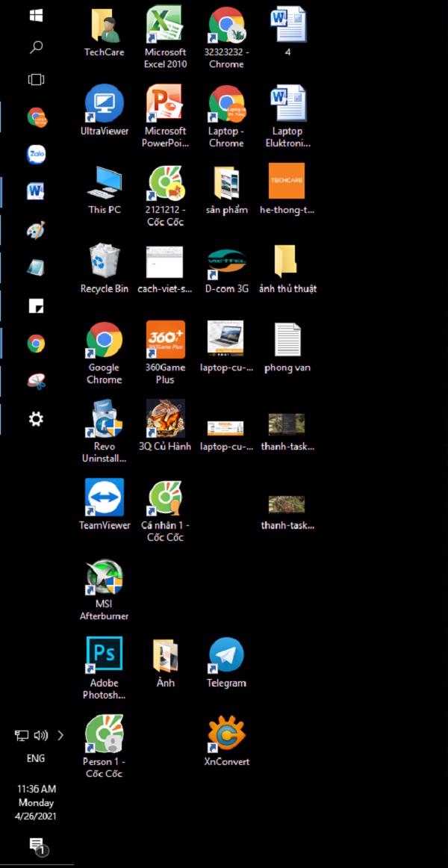This screenshot has width=448, height=868.
Task: Open Settings gear in the taskbar
Action: tap(36, 420)
